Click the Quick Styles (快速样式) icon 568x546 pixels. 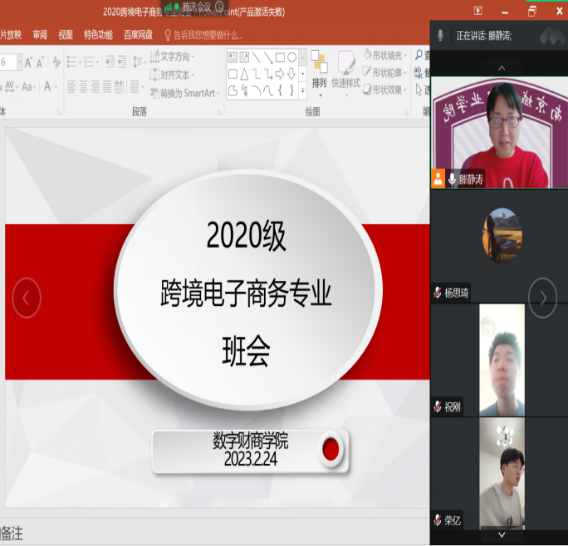click(346, 72)
